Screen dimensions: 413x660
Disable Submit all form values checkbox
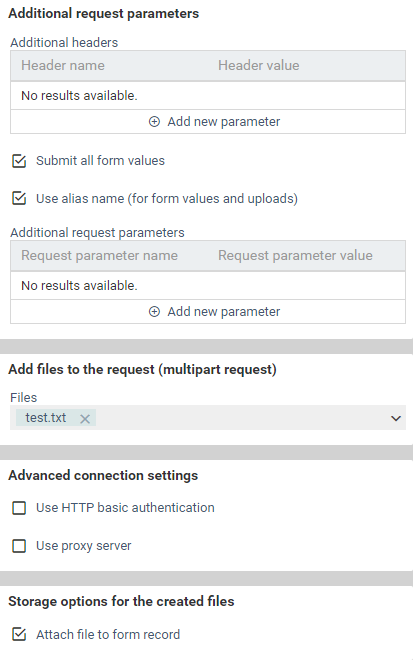point(19,161)
